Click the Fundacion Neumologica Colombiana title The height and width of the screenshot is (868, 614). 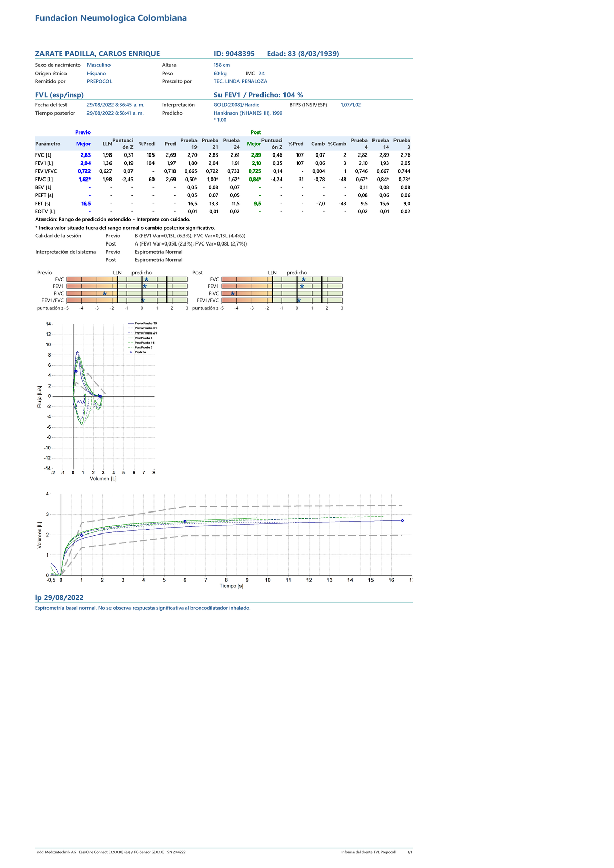(x=111, y=18)
